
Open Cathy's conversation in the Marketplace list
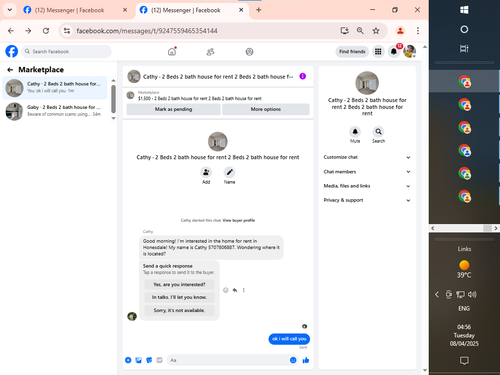55,88
